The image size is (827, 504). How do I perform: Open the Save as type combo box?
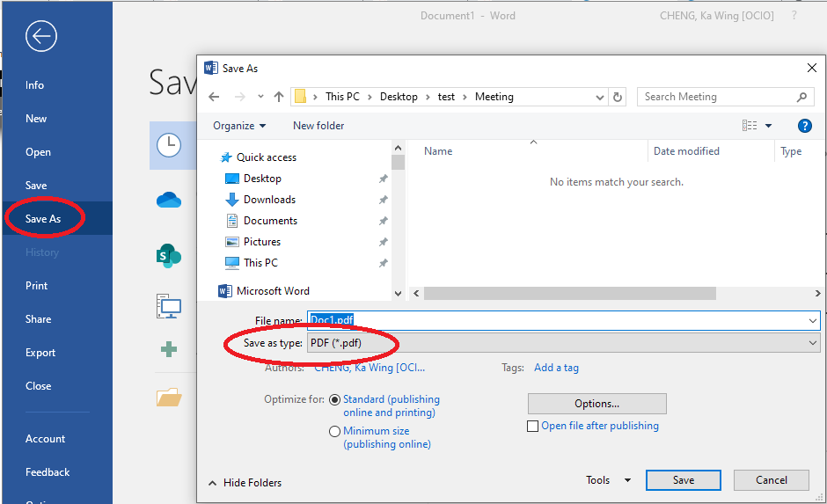[x=563, y=343]
